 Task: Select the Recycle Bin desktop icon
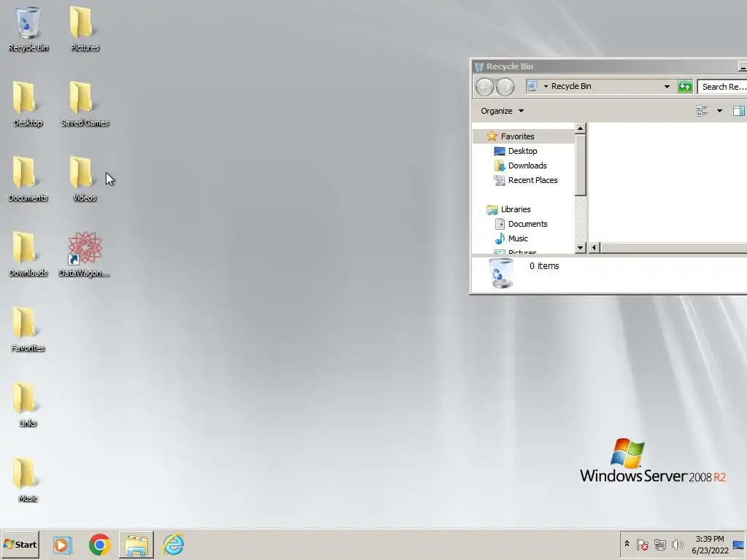pyautogui.click(x=28, y=28)
